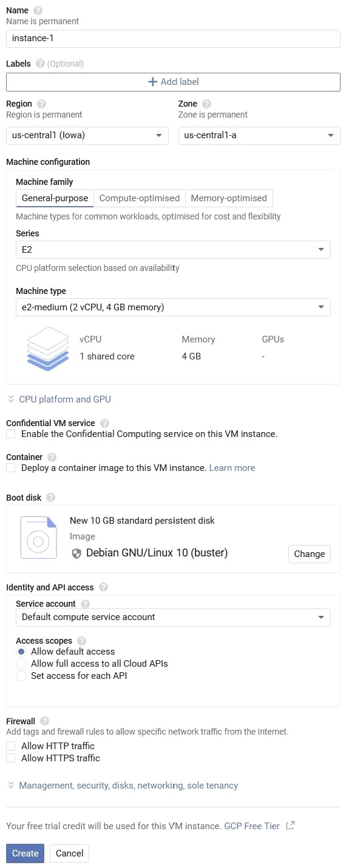Open the Region help tooltip icon
346x868 pixels.
(41, 104)
